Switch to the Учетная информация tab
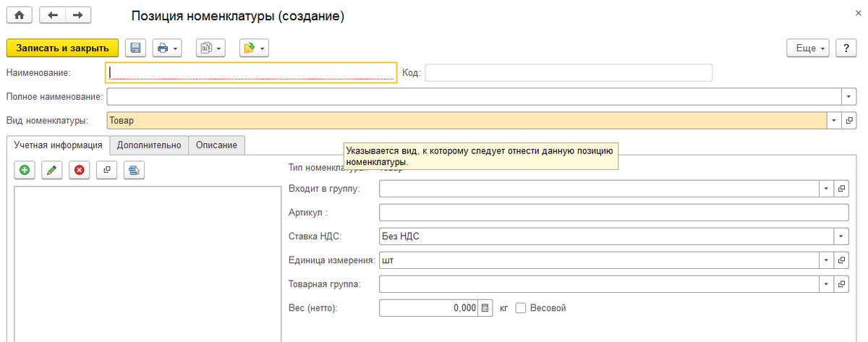This screenshot has height=342, width=868. pos(58,145)
